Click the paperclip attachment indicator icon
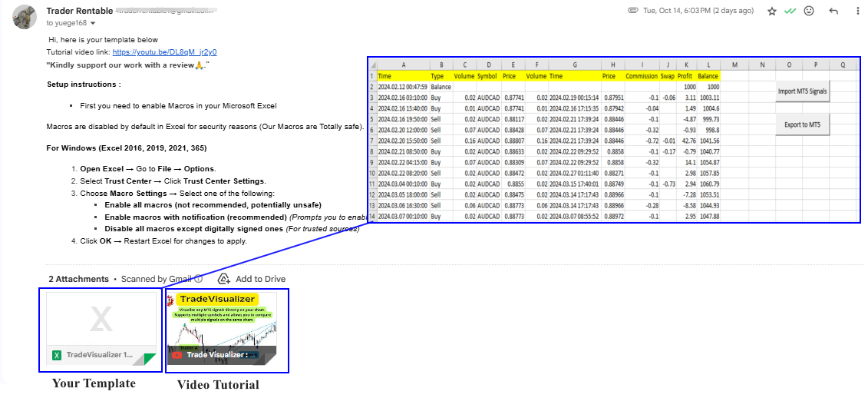Image resolution: width=868 pixels, height=398 pixels. coord(632,11)
